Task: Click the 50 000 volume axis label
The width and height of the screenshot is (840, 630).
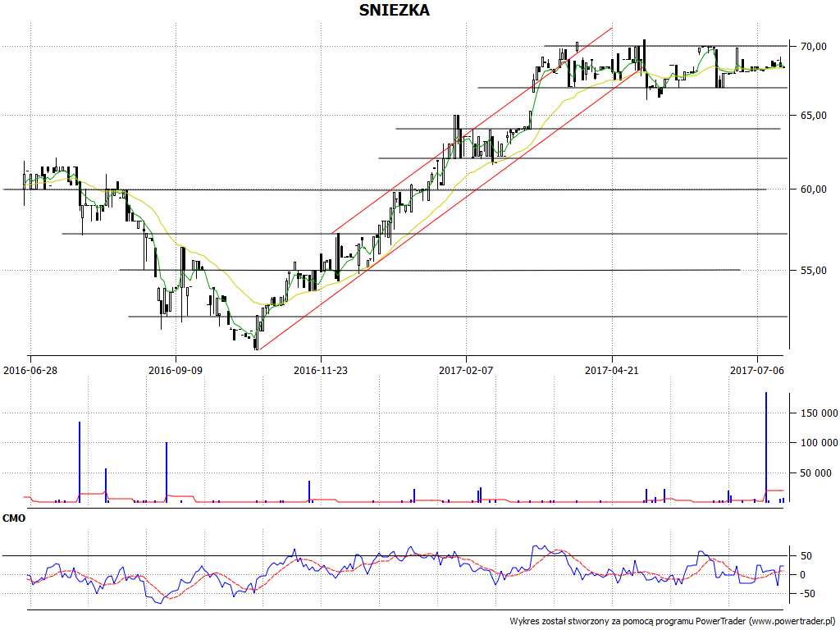Action: tap(816, 473)
